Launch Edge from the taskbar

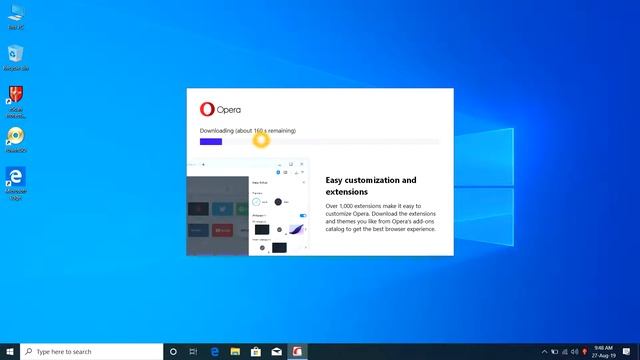point(214,351)
